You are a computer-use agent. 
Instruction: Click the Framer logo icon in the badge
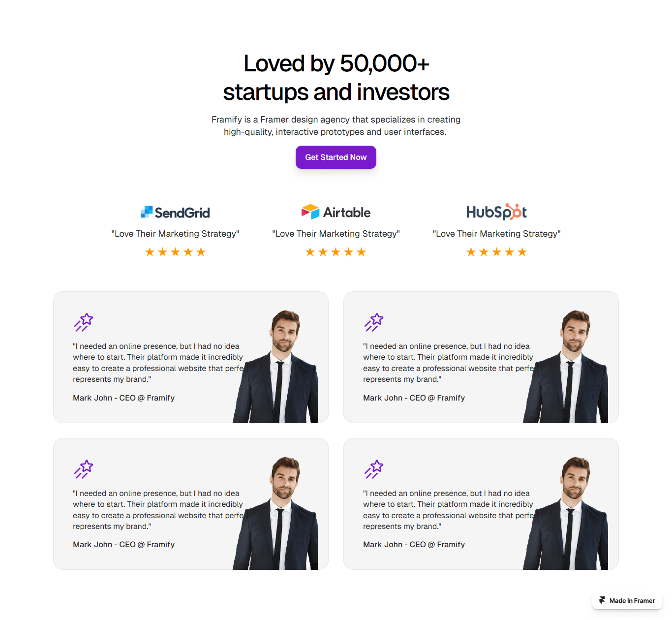[602, 600]
